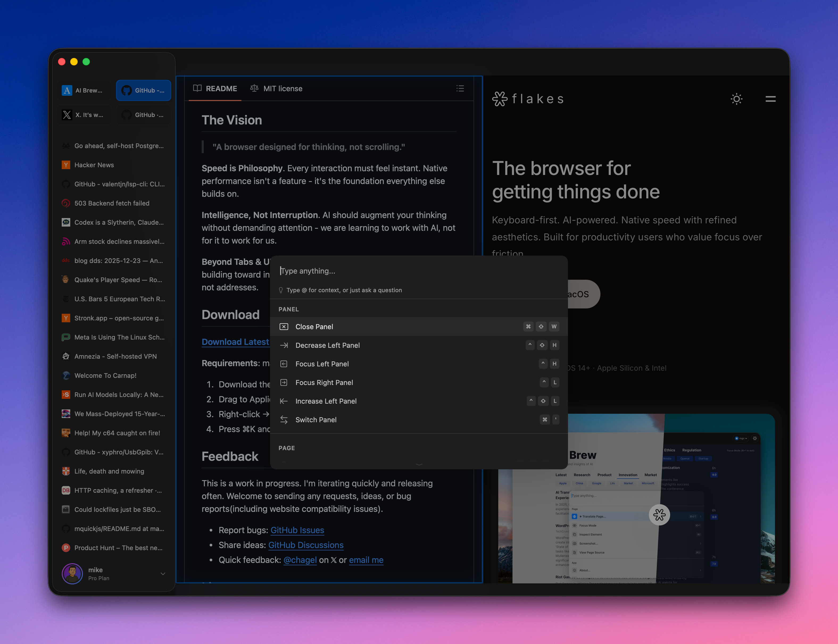
Task: Open the Download Latest link
Action: 235,342
